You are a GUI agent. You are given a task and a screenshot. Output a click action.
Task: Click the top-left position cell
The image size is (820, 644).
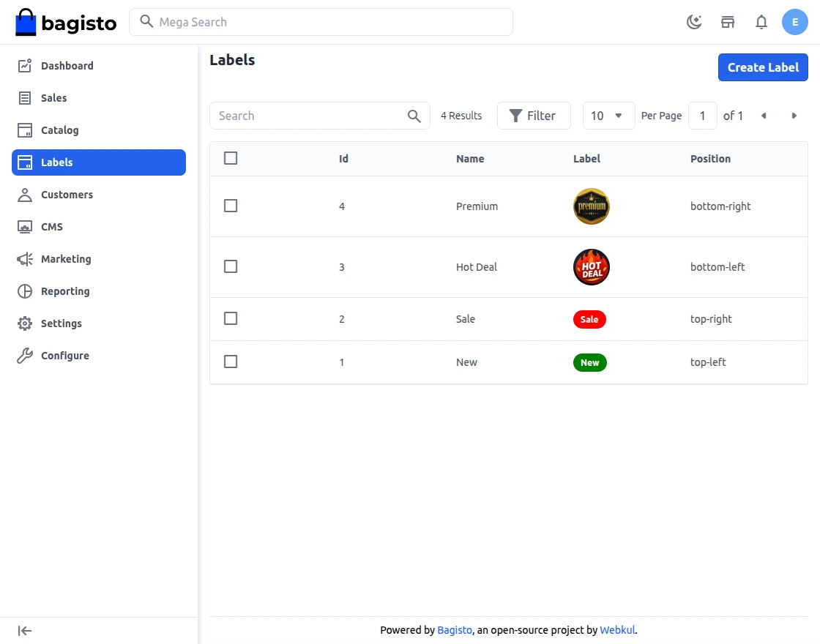pyautogui.click(x=708, y=362)
